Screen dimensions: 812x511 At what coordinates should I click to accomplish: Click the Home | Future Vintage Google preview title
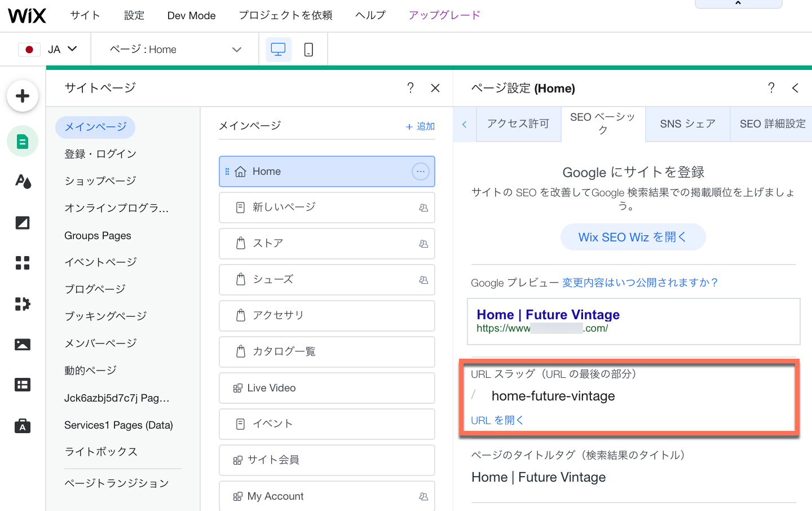pos(548,315)
